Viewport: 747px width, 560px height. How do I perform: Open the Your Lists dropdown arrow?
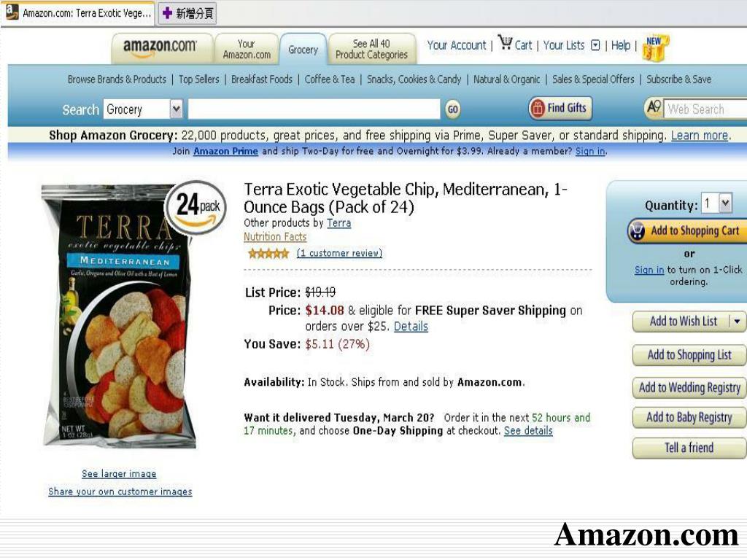click(x=595, y=45)
